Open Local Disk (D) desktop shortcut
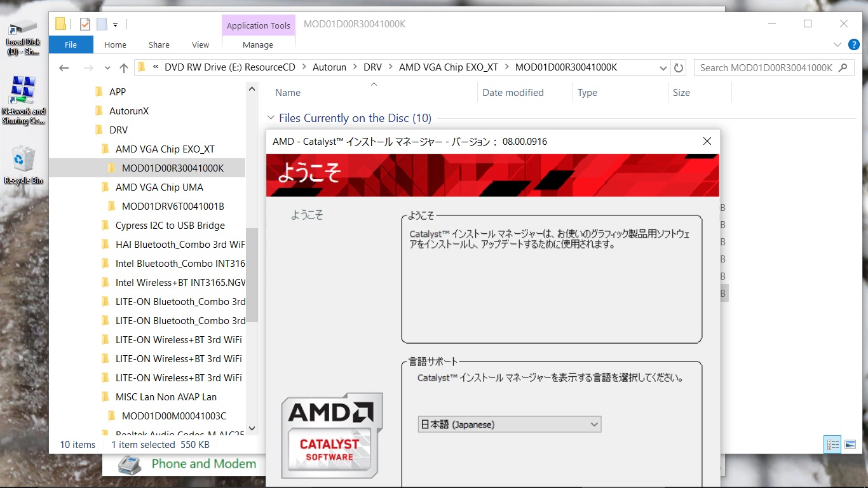 pos(23,37)
